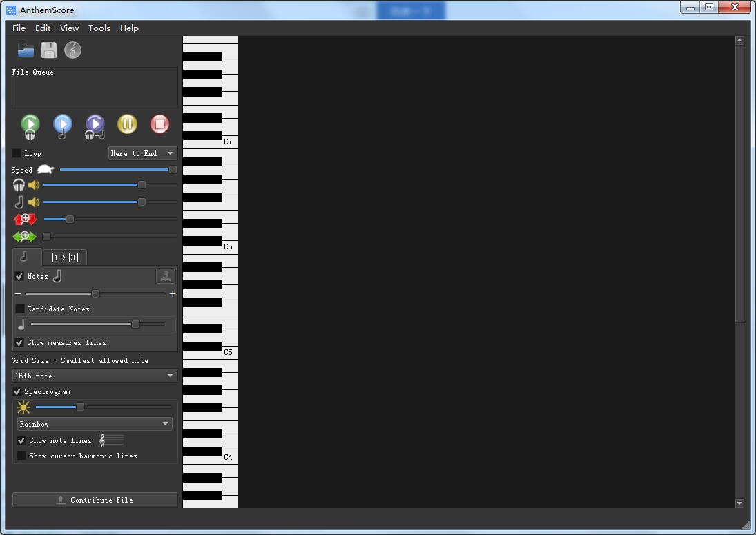Viewport: 756px width, 535px height.
Task: Play audio plus notes with purple button
Action: 95,126
